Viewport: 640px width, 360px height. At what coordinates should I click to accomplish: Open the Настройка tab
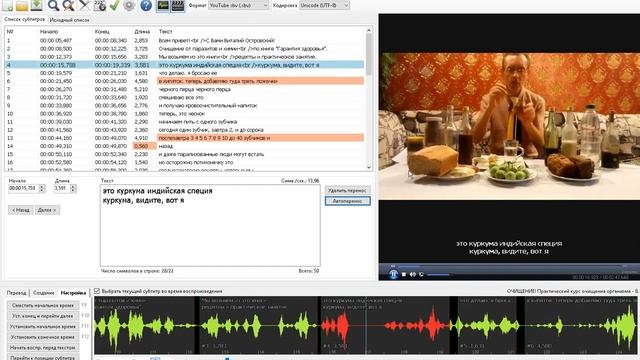(73, 293)
